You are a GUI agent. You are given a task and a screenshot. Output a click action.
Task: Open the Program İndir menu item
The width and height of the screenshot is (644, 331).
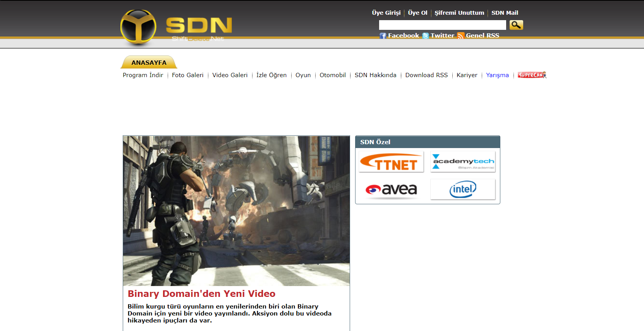click(x=143, y=75)
